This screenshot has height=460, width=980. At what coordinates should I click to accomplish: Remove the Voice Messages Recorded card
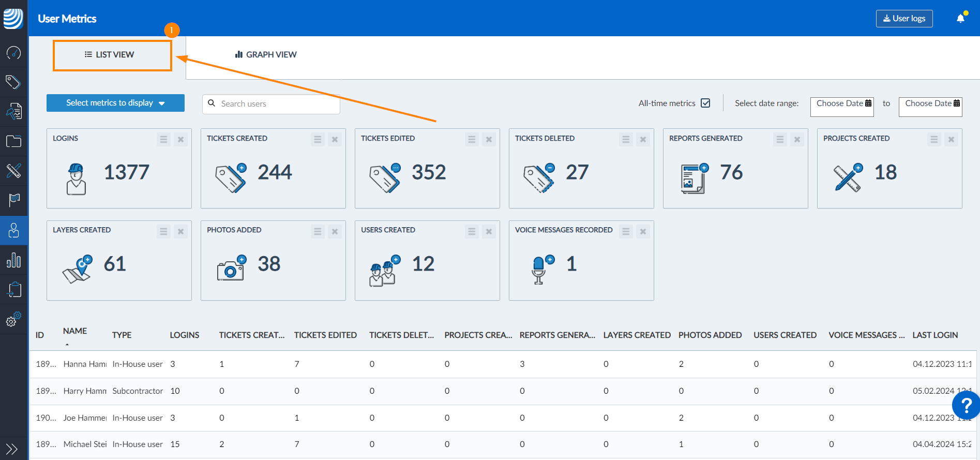[643, 231]
